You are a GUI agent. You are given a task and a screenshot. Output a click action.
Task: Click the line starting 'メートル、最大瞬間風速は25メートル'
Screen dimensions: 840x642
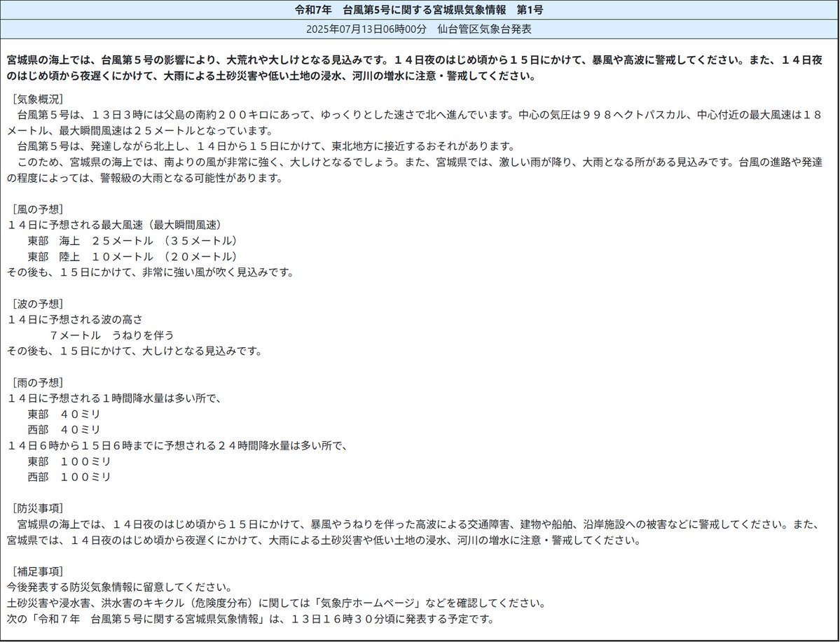(x=140, y=131)
